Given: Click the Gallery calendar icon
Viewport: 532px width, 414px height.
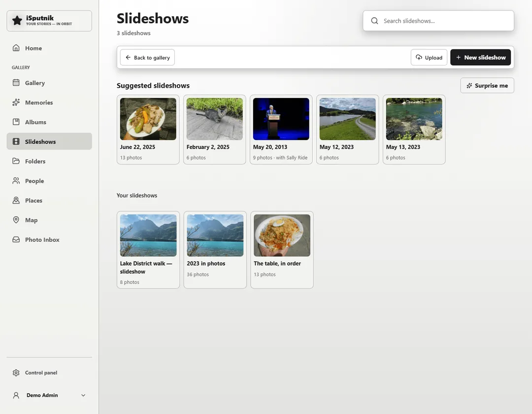Looking at the screenshot, I should tap(16, 82).
